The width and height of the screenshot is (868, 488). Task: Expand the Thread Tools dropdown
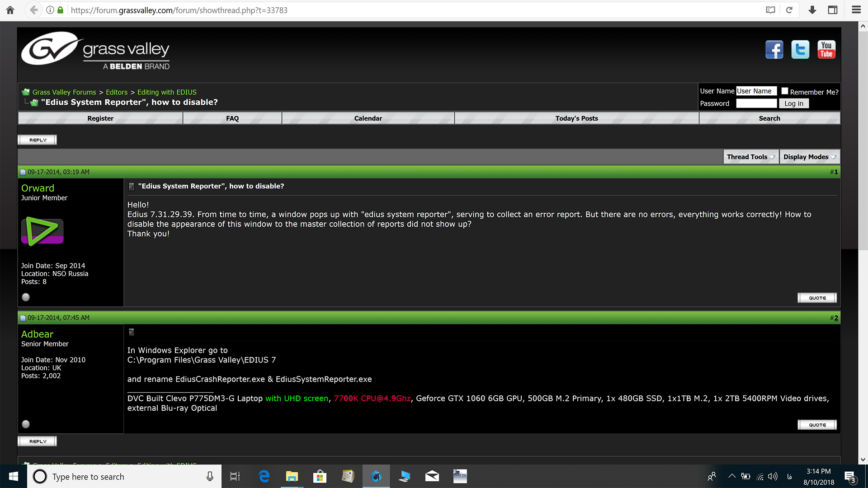[750, 156]
